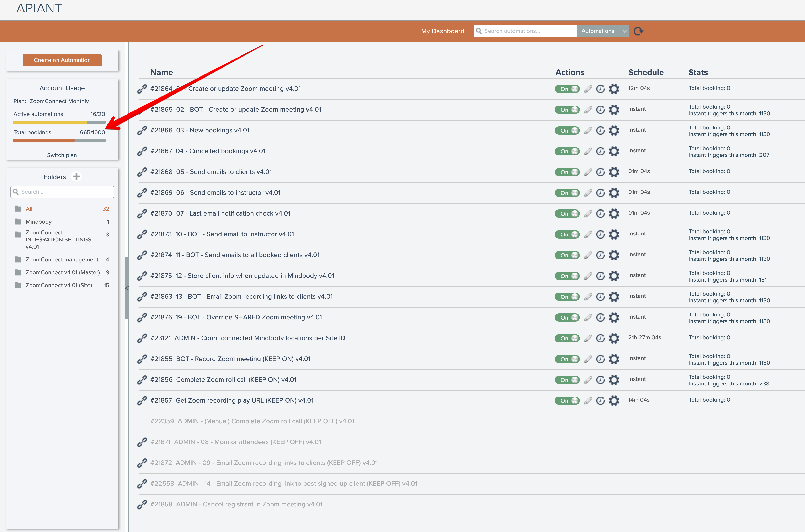Screen dimensions: 805x532
Task: Open schedule clock icon for New bookings
Action: (600, 130)
